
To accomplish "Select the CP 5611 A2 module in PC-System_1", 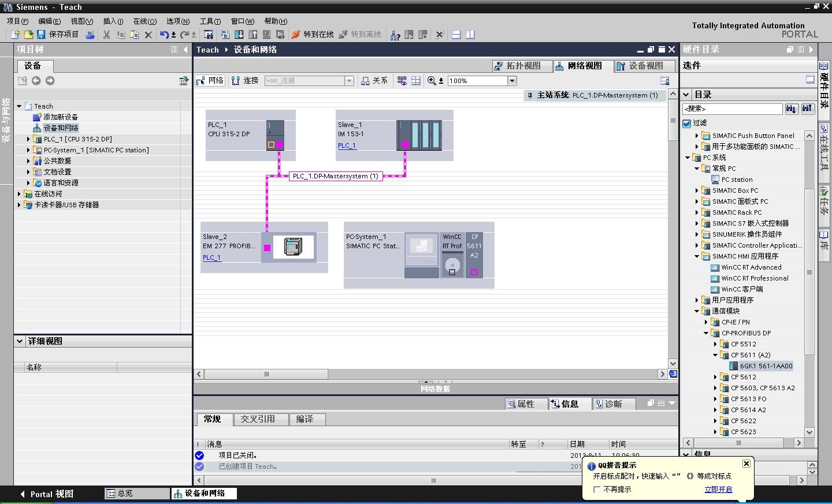I will (x=474, y=255).
